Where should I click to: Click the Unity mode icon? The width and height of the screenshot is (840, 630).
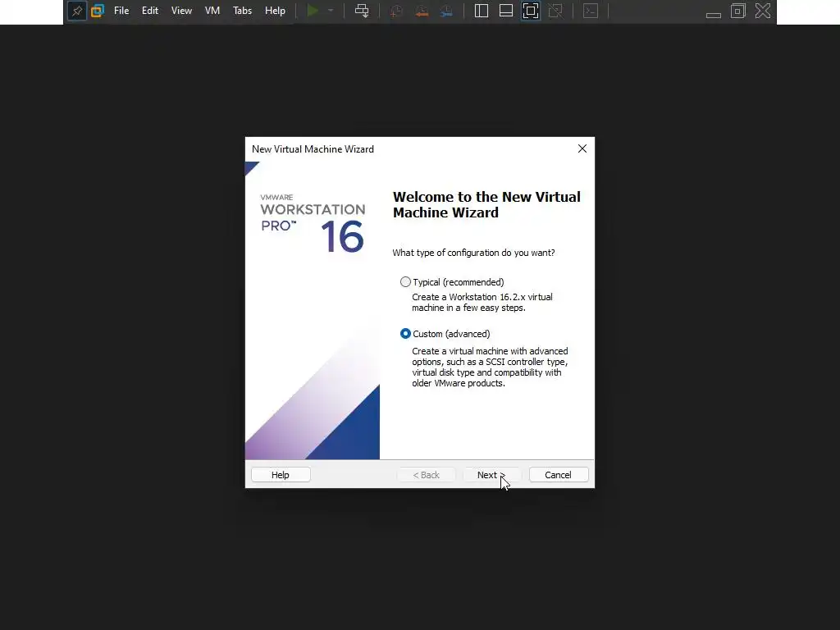click(x=555, y=11)
